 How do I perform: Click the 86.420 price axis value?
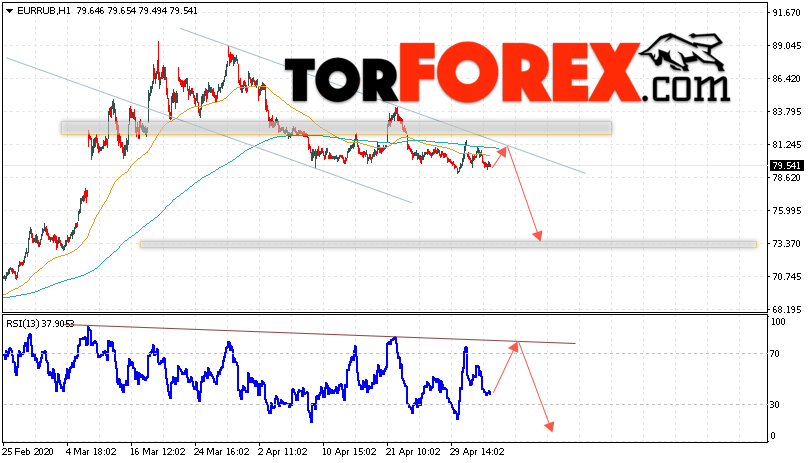tap(787, 78)
